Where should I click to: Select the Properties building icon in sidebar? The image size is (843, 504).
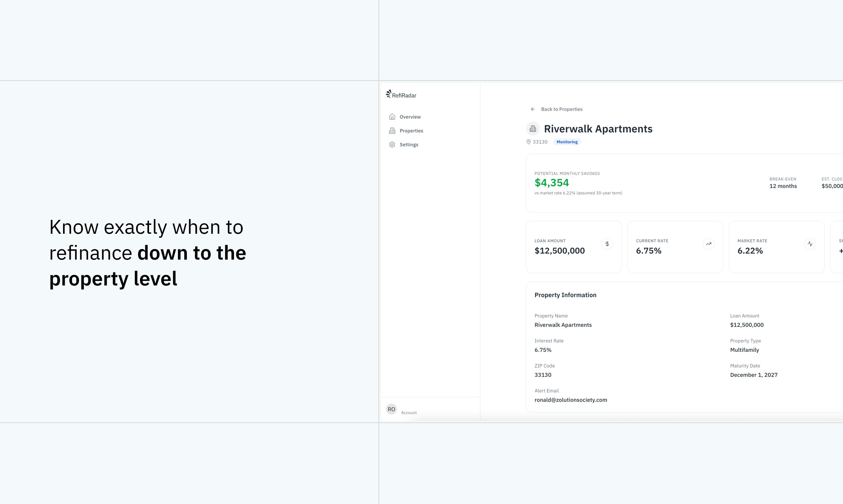pyautogui.click(x=392, y=131)
